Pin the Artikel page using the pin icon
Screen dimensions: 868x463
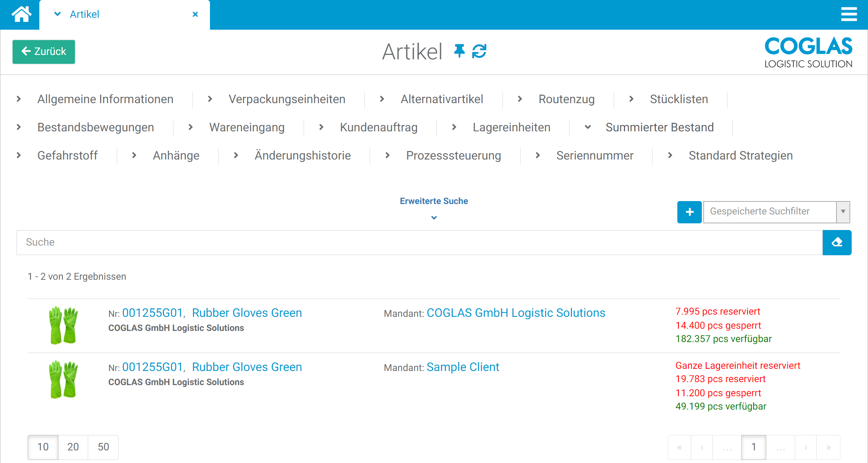pos(459,52)
